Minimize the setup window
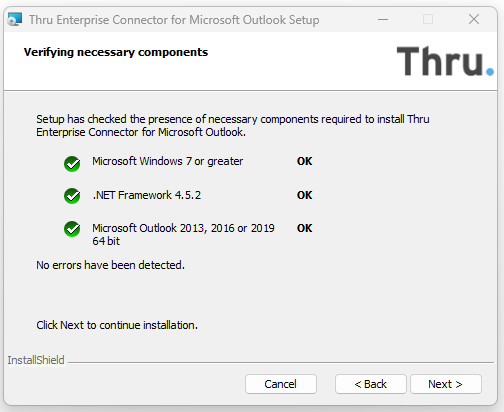Viewport: 504px width, 412px height. [x=383, y=19]
